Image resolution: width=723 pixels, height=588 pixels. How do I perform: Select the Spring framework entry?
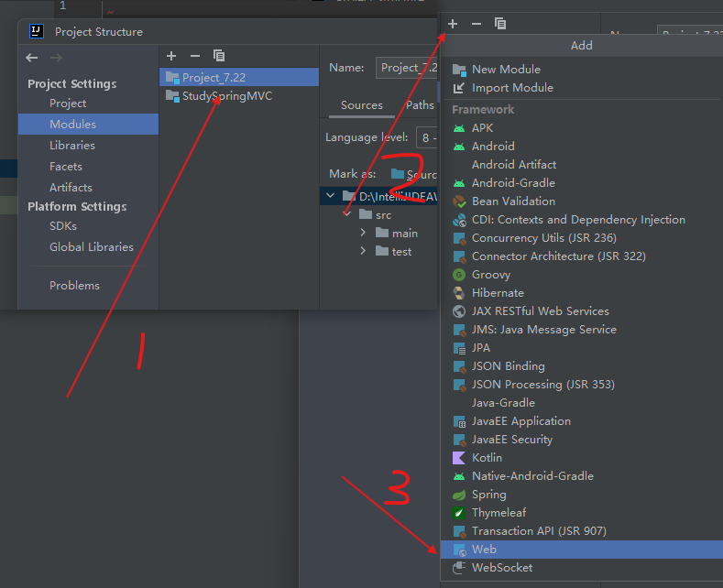coord(488,495)
